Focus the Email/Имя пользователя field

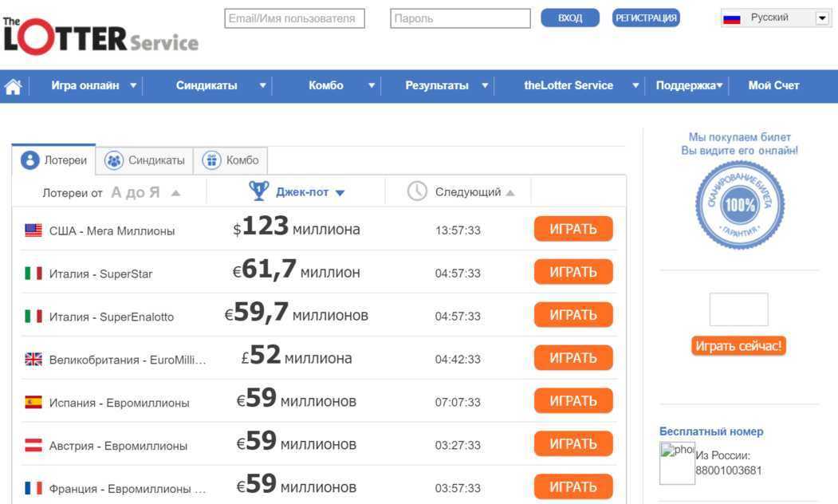294,18
